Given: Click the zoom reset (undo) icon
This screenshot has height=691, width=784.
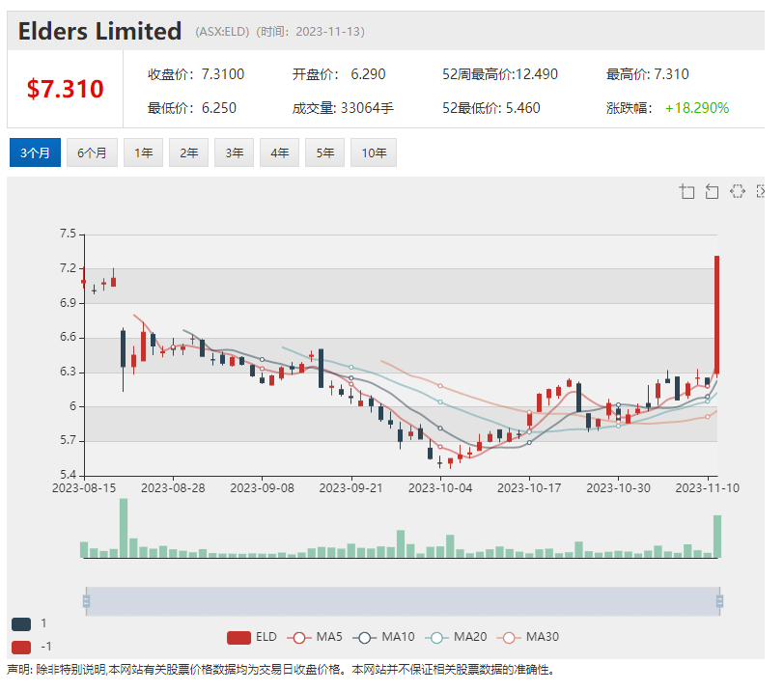Looking at the screenshot, I should [x=712, y=191].
